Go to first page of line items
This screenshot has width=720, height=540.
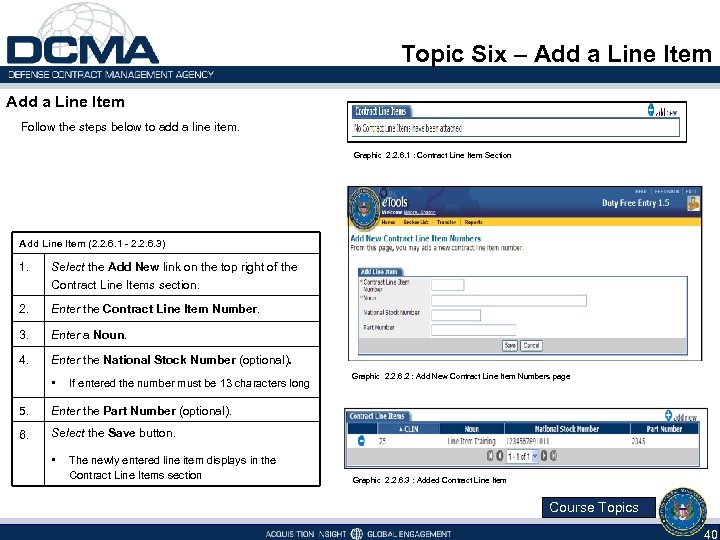click(x=490, y=456)
